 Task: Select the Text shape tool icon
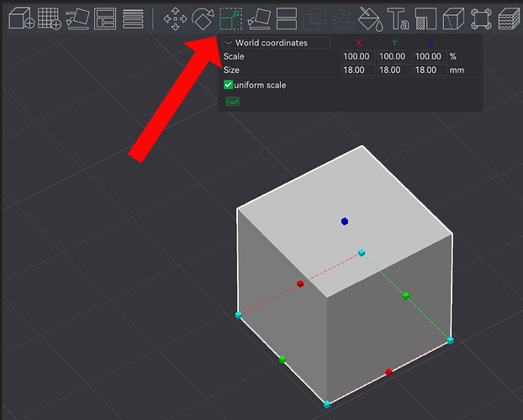click(x=398, y=19)
